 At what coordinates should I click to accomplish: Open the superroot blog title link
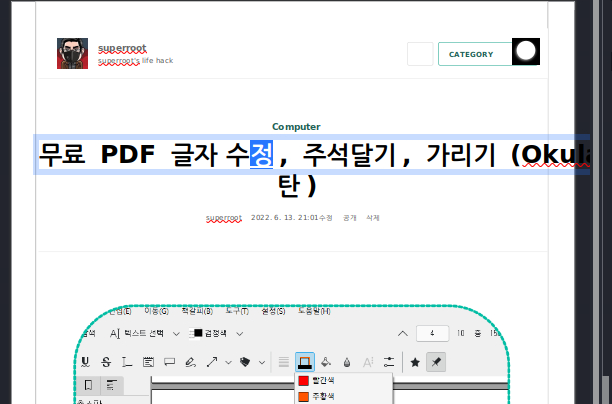click(x=122, y=48)
